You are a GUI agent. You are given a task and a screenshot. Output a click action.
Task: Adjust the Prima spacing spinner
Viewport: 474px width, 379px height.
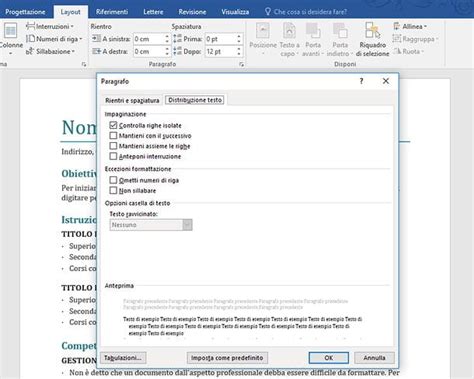(239, 39)
